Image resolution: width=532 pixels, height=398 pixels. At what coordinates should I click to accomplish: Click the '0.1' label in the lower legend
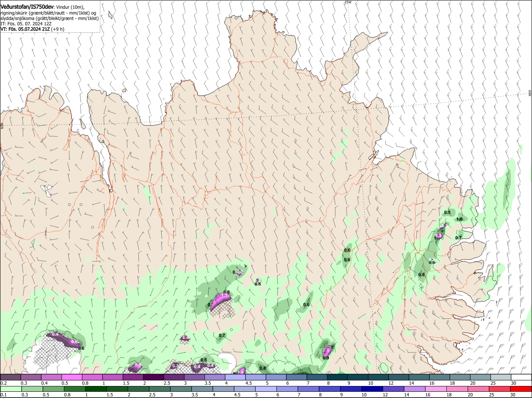[3, 395]
